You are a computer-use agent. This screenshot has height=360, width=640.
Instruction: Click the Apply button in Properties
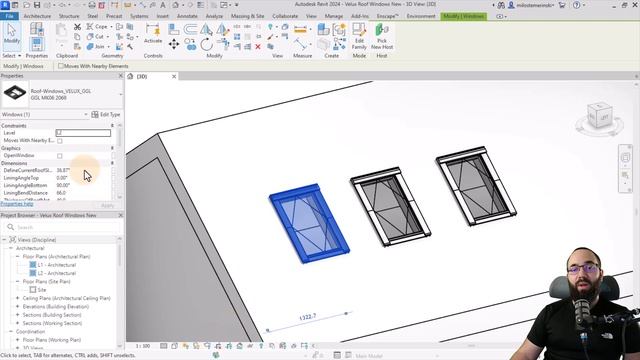[107, 205]
